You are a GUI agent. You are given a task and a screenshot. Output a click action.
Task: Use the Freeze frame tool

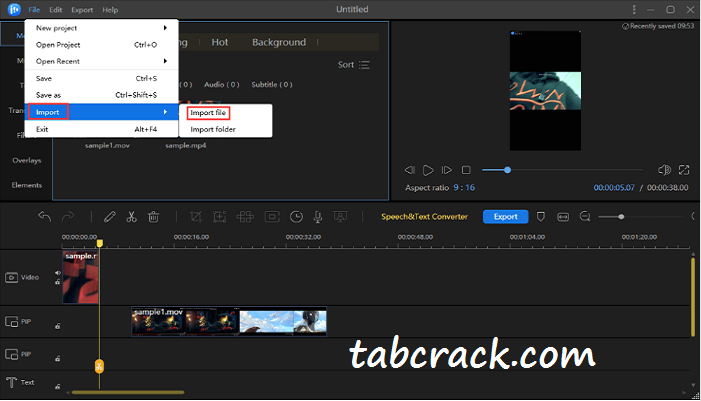pos(272,217)
